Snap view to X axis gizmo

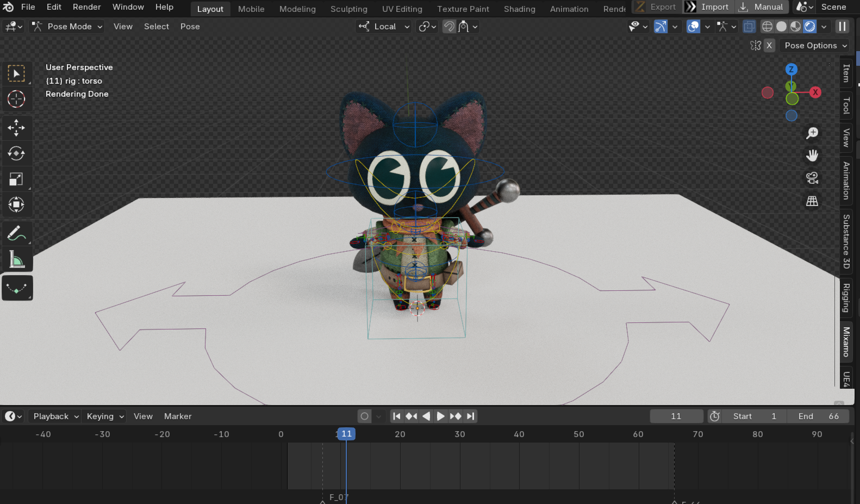pos(815,92)
